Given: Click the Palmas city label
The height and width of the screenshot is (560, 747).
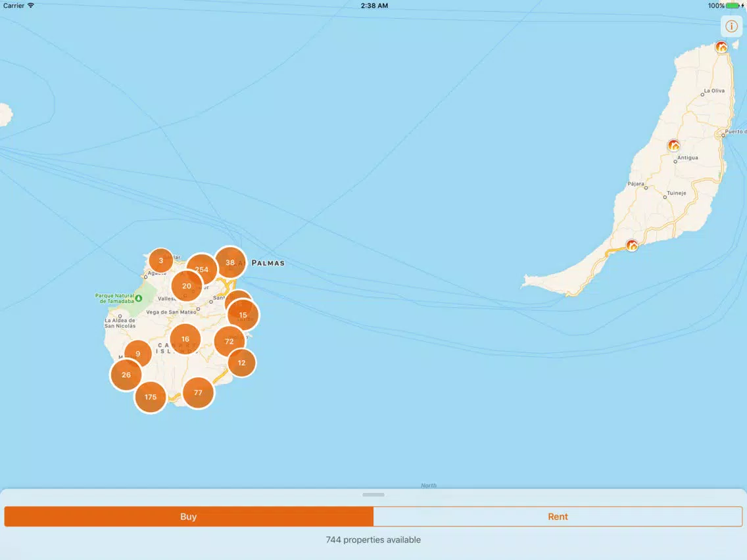Looking at the screenshot, I should click(268, 263).
